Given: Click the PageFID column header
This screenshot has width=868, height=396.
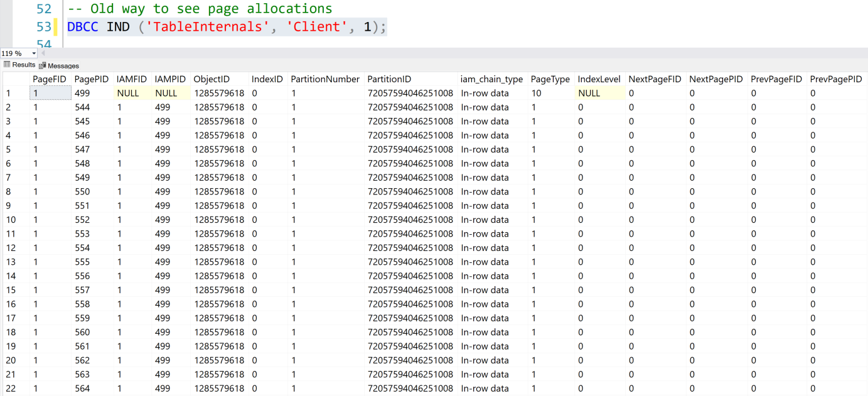Looking at the screenshot, I should (x=50, y=79).
